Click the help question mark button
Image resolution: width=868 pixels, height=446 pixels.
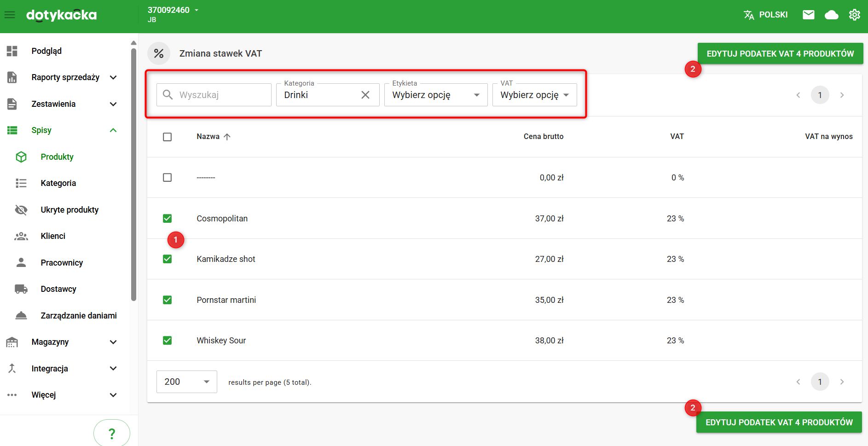tap(111, 433)
